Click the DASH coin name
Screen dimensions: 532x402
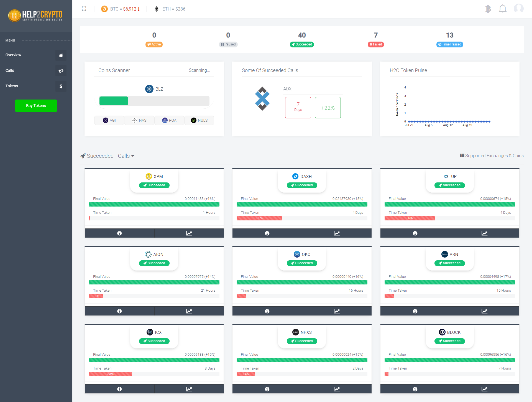point(306,176)
